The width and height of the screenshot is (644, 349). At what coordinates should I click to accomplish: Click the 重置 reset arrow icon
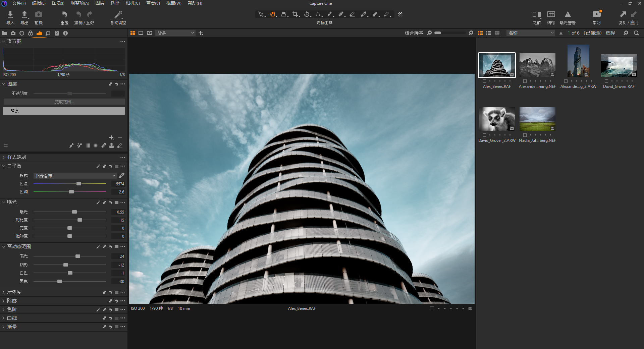(64, 14)
